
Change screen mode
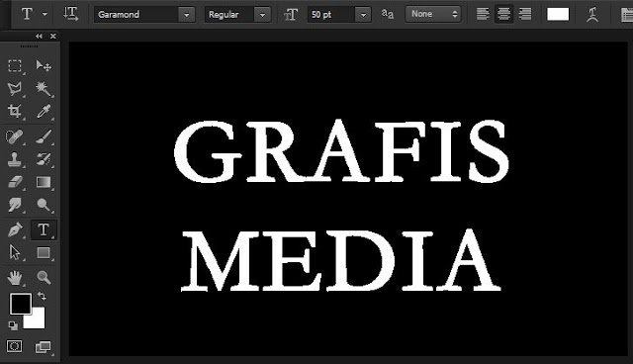[x=44, y=347]
